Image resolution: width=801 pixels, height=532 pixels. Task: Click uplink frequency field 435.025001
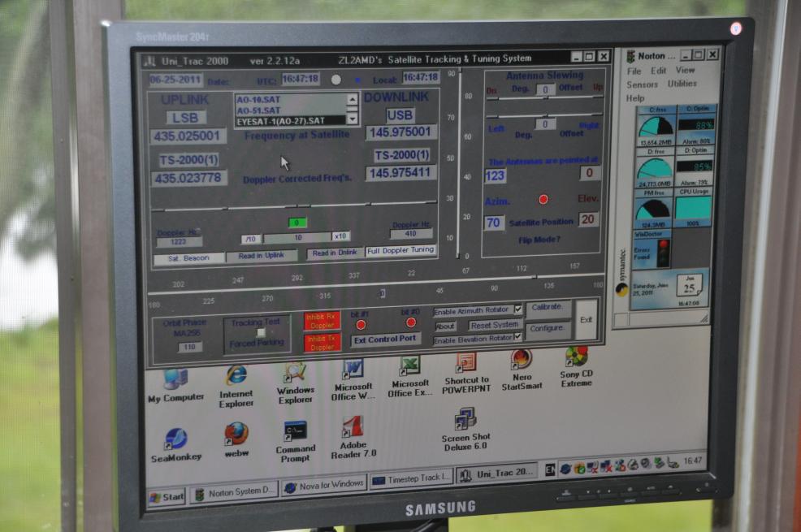pyautogui.click(x=188, y=136)
